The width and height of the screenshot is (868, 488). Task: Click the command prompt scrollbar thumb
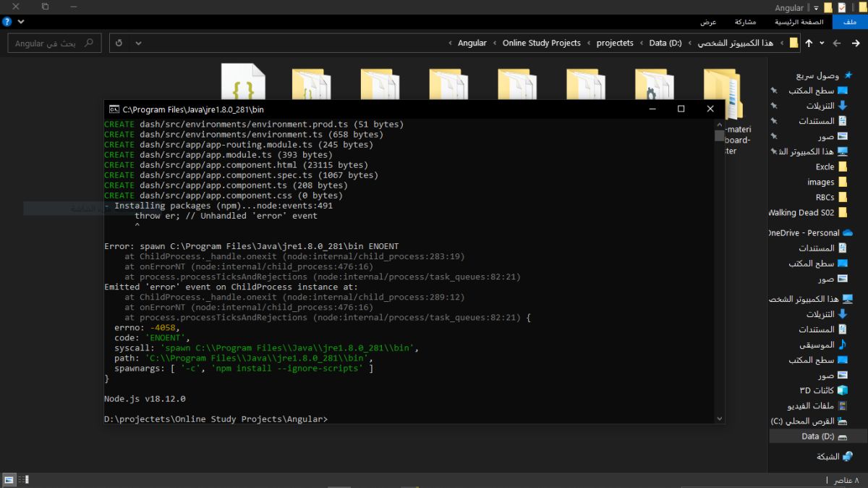719,135
